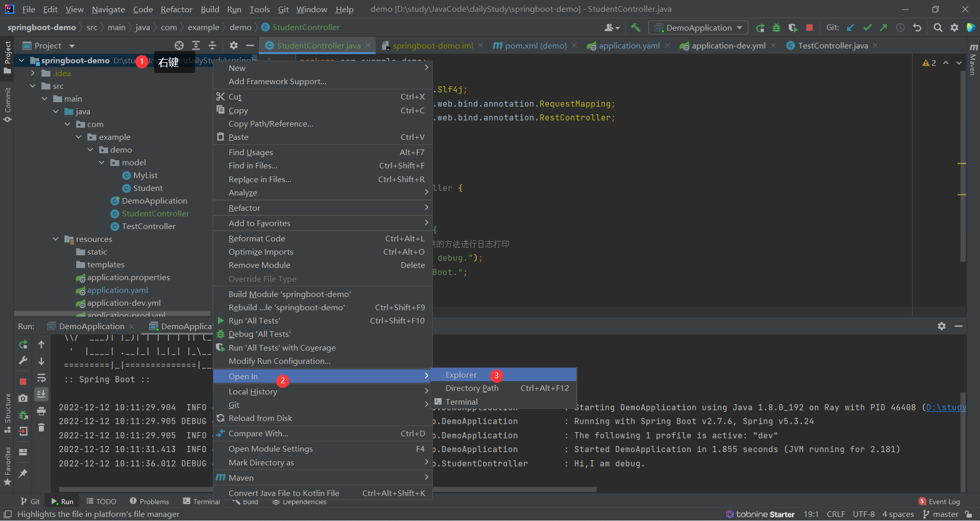The height and width of the screenshot is (521, 980).
Task: Collapse the model package
Action: click(x=102, y=162)
